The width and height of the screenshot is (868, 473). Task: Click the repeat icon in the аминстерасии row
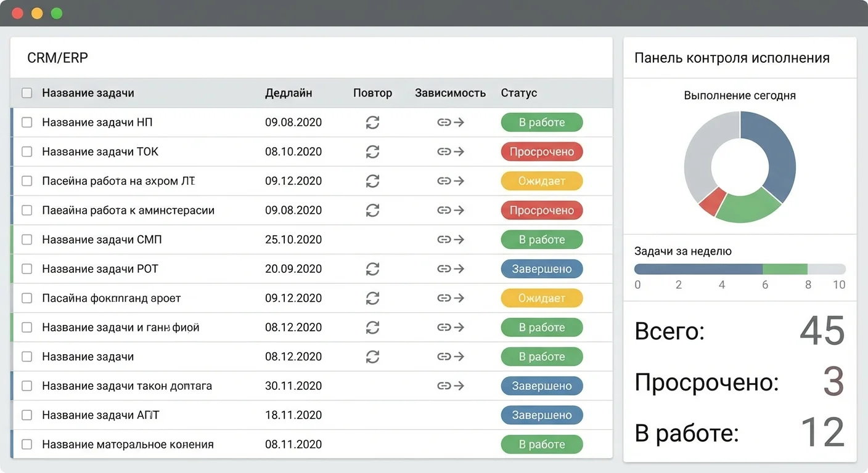click(x=372, y=210)
